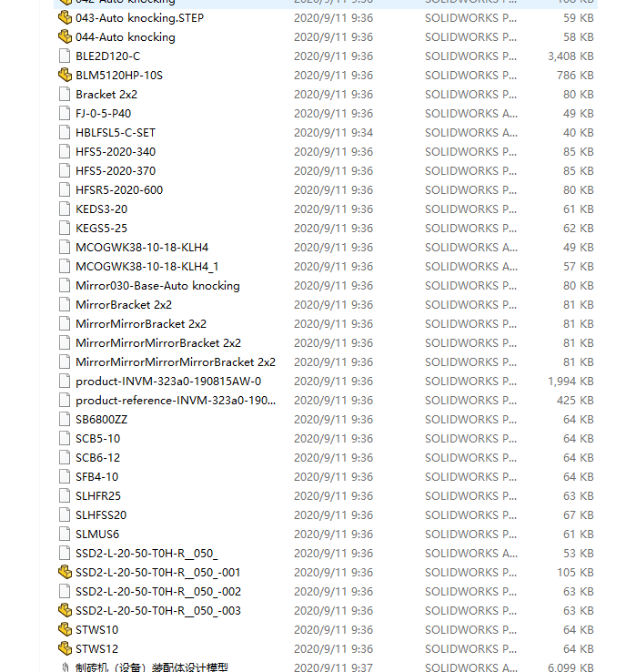Select file name product-INVM-323a0-190815AW-0

coord(168,382)
